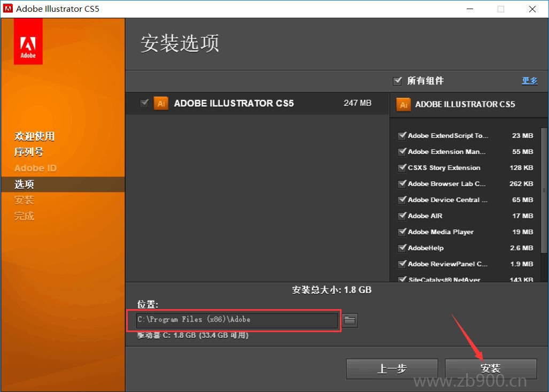The height and width of the screenshot is (392, 549).
Task: Select 序列号 step in sidebar
Action: pos(29,152)
